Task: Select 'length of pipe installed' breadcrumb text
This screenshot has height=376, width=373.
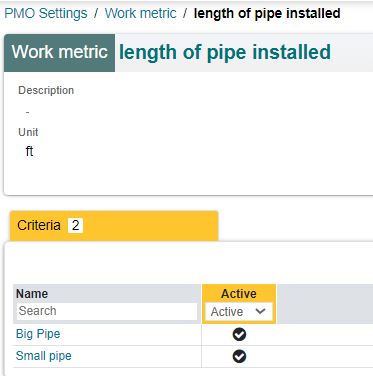Action: click(267, 14)
